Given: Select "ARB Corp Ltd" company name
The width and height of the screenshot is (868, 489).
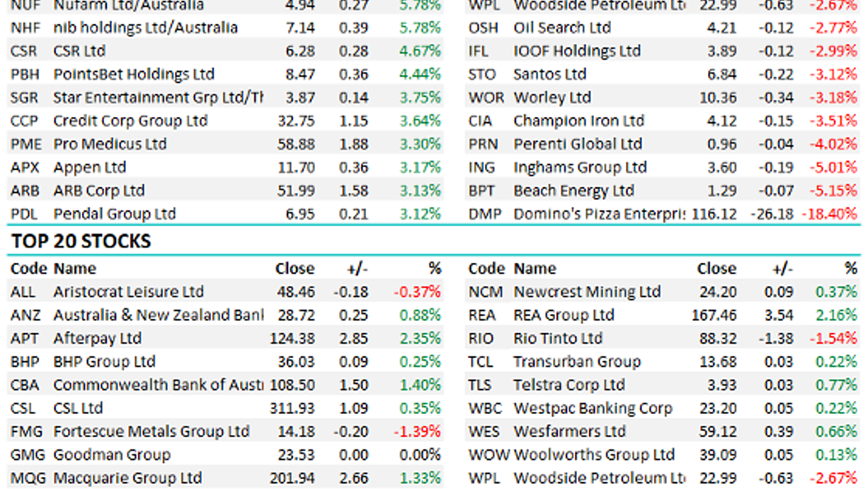Looking at the screenshot, I should tap(99, 192).
